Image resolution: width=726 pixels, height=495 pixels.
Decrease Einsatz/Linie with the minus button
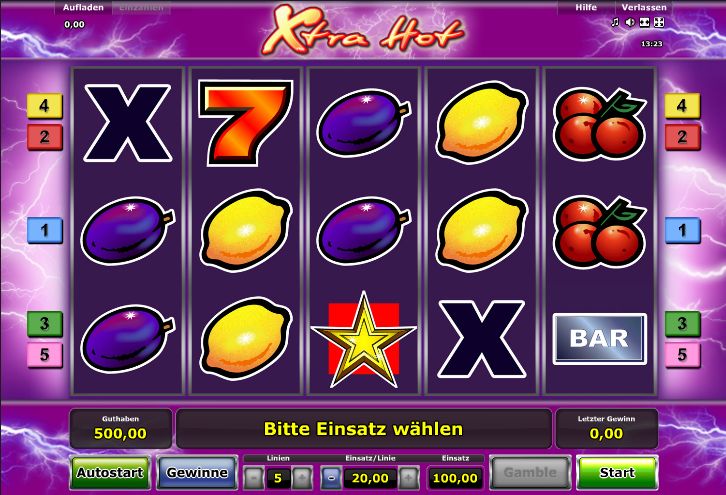(x=331, y=477)
